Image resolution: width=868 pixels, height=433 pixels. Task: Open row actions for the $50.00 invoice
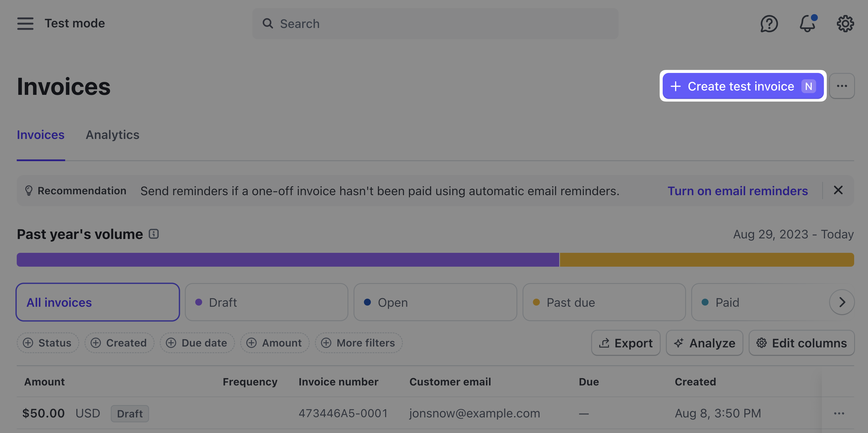[839, 413]
